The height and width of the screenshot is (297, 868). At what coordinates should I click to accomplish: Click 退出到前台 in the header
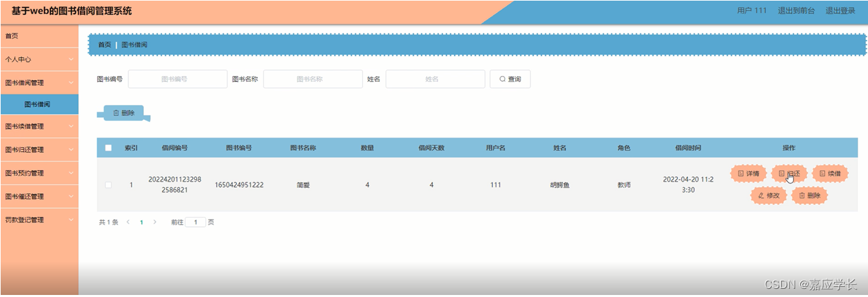796,11
